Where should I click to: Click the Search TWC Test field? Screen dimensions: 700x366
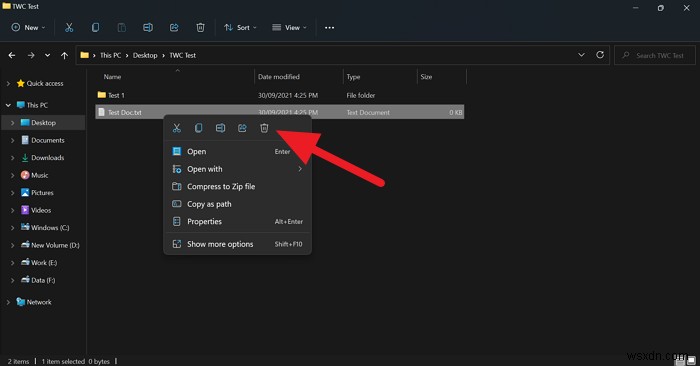pos(655,55)
